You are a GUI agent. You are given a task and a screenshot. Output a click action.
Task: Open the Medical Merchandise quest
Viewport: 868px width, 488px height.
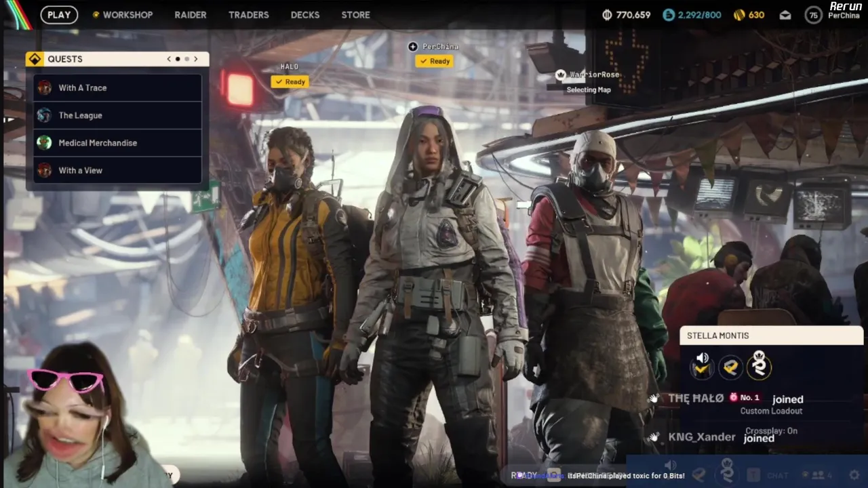tap(117, 143)
